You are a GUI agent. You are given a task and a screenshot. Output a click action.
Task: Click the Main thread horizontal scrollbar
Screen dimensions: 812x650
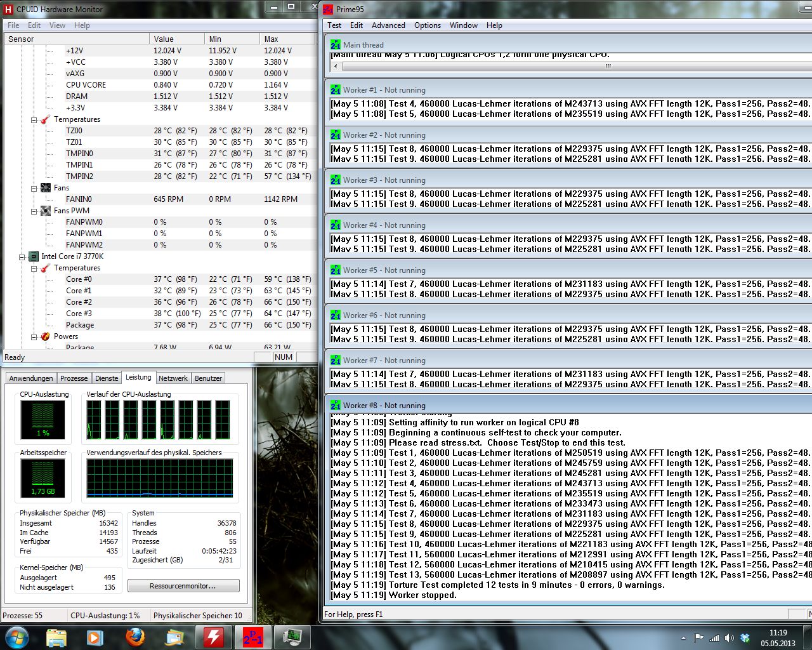(570, 66)
